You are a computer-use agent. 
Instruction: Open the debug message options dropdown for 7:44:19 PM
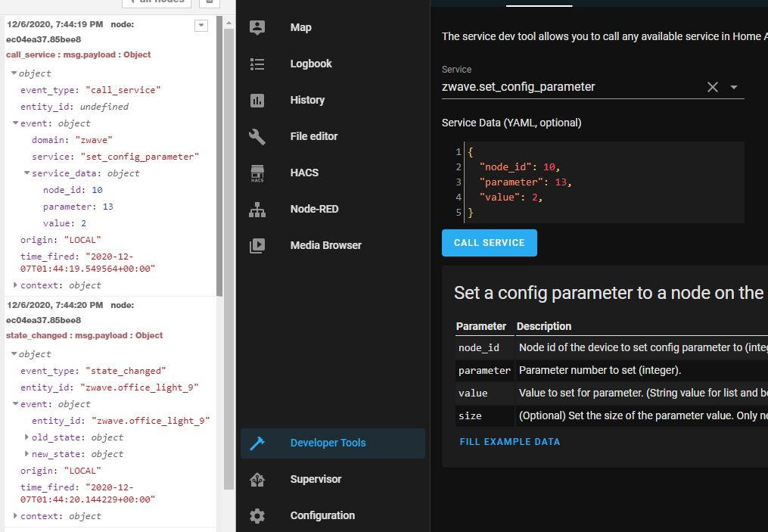(201, 26)
